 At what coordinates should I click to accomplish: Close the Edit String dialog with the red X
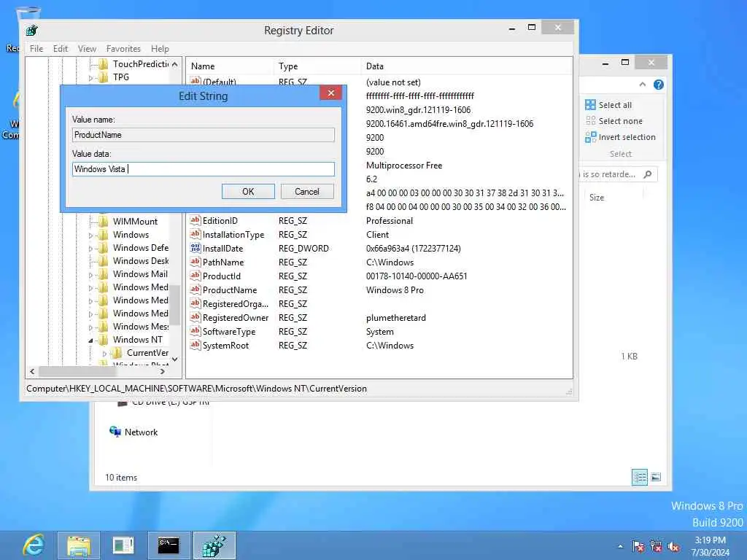pyautogui.click(x=330, y=93)
